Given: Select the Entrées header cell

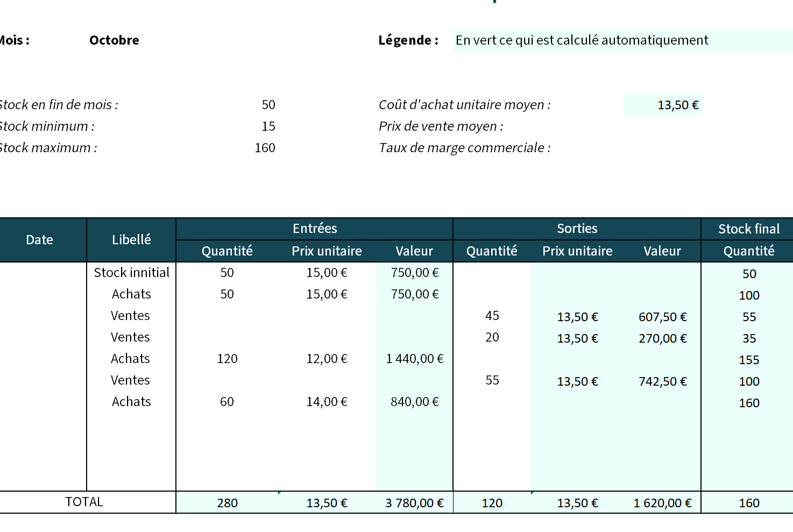Looking at the screenshot, I should (315, 228).
